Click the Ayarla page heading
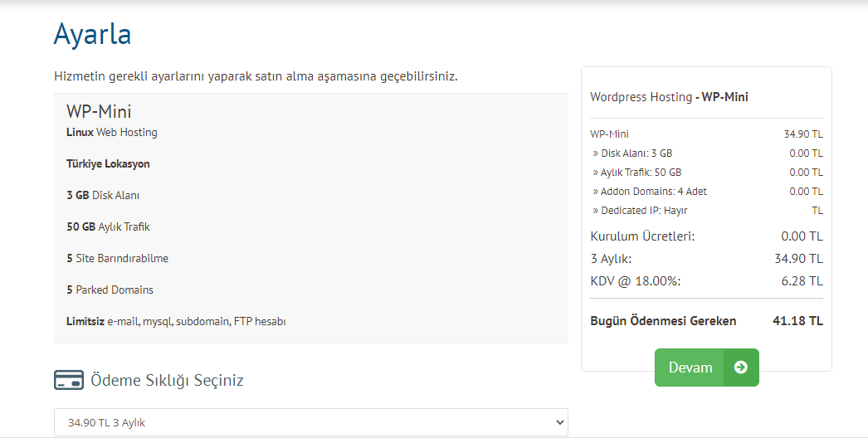The height and width of the screenshot is (443, 868). [x=92, y=34]
